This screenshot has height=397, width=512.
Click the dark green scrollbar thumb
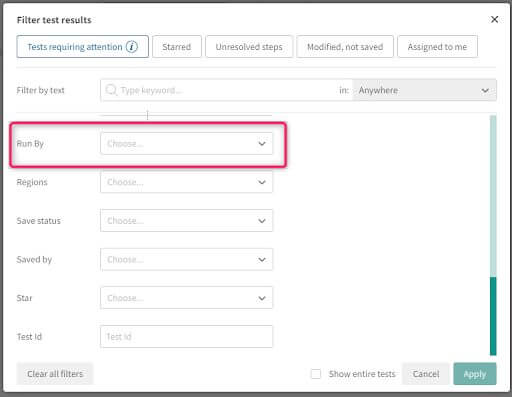tap(493, 316)
